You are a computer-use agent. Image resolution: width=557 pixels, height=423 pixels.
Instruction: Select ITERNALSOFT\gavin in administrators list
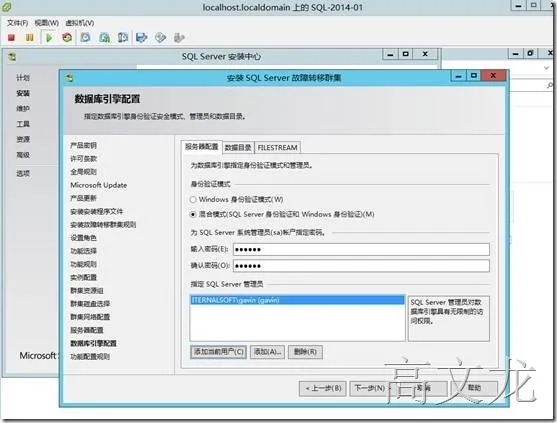pos(297,300)
